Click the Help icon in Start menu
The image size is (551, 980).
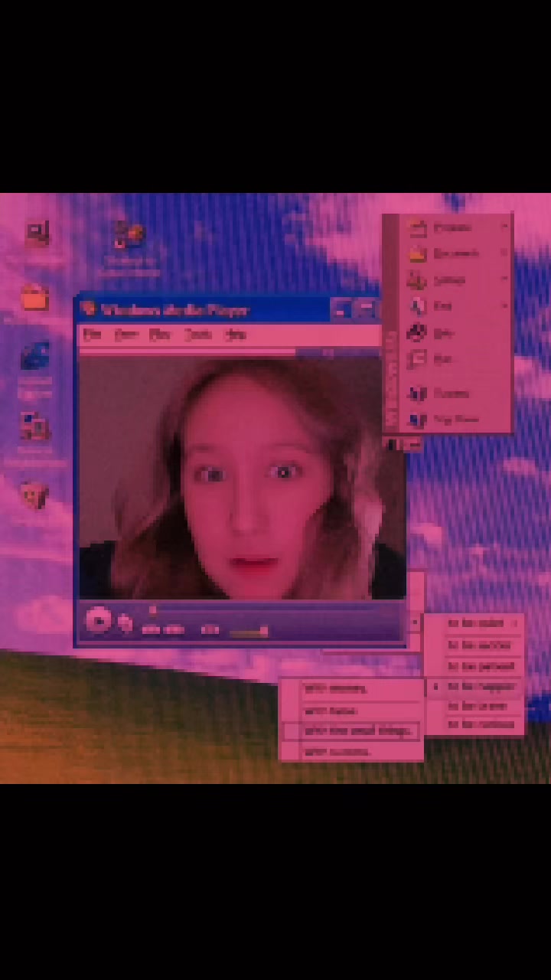[417, 333]
